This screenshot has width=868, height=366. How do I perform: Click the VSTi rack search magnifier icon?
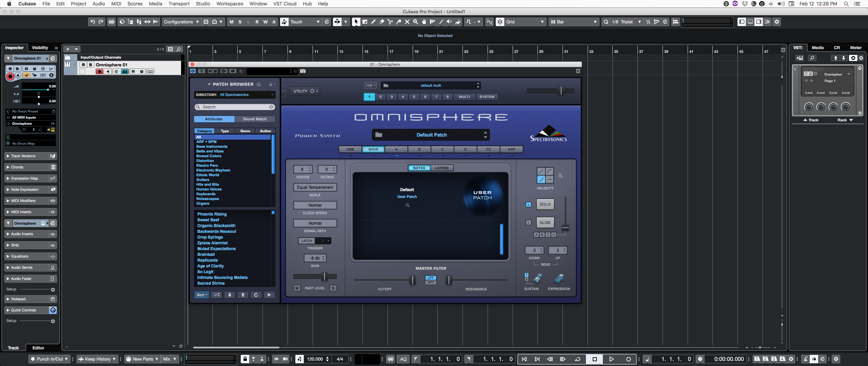click(x=812, y=58)
